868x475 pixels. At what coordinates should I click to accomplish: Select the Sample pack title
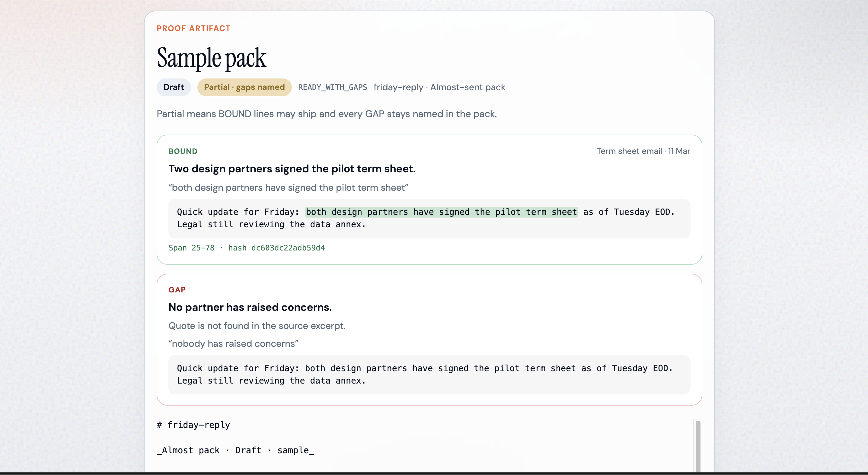[212, 58]
